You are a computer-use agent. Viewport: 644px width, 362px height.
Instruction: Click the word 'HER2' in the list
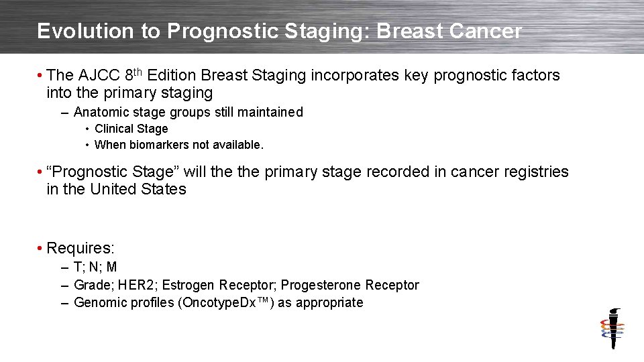pos(137,285)
